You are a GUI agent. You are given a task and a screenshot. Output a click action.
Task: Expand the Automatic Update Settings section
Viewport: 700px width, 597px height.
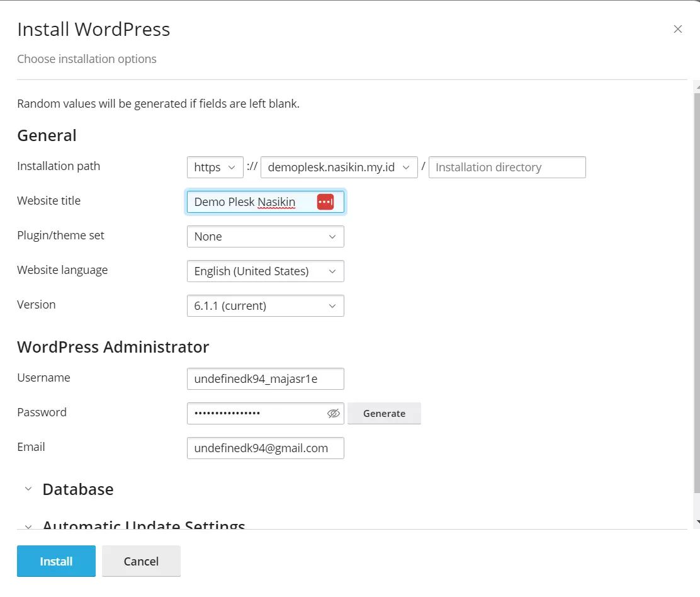click(135, 525)
